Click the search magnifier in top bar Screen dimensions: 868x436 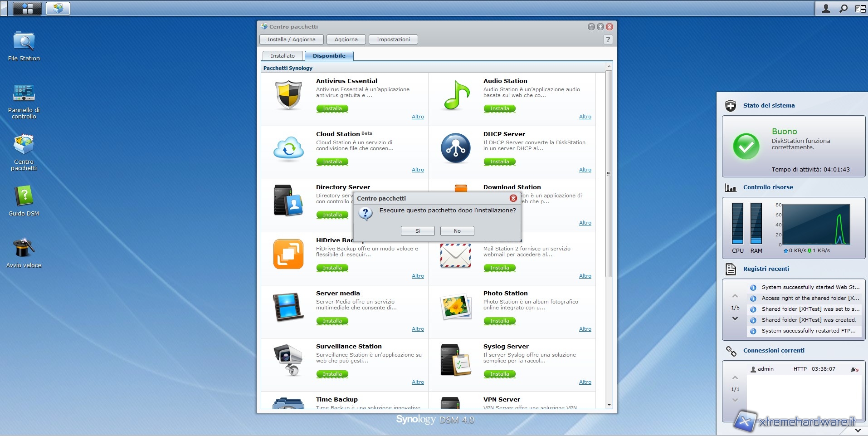click(x=843, y=8)
